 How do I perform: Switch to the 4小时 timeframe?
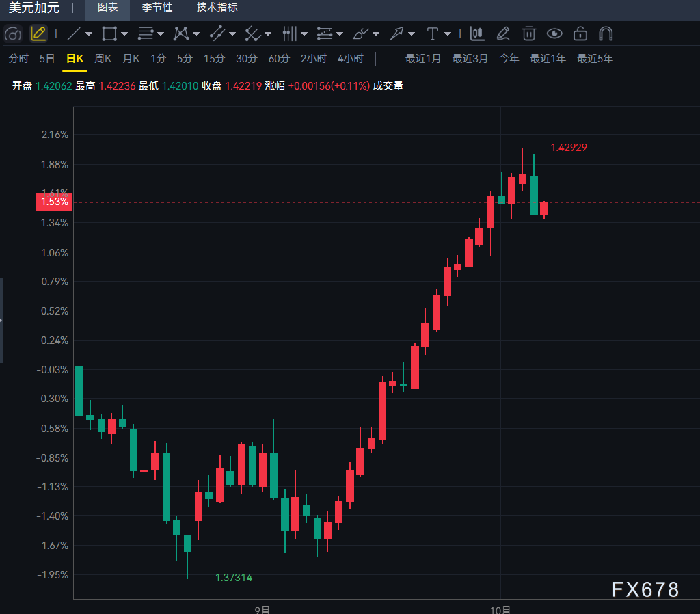tap(351, 59)
